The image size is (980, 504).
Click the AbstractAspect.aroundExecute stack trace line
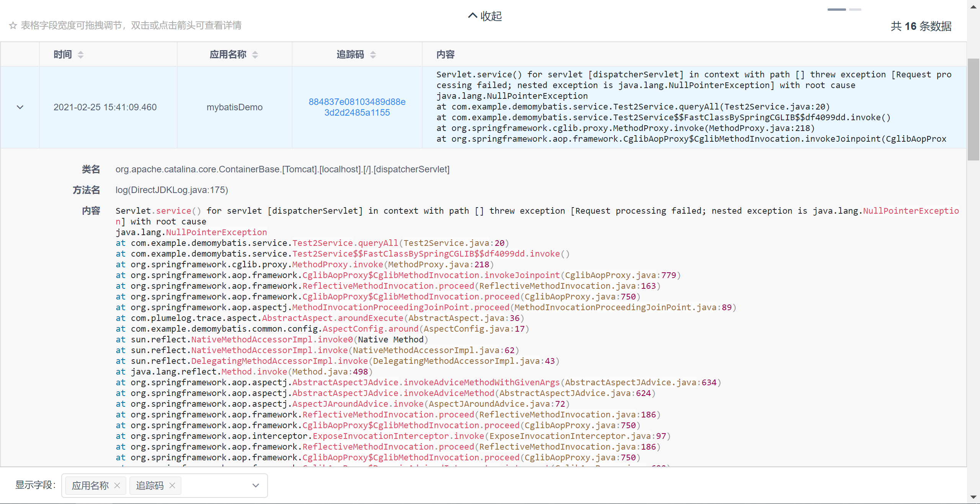pyautogui.click(x=320, y=318)
